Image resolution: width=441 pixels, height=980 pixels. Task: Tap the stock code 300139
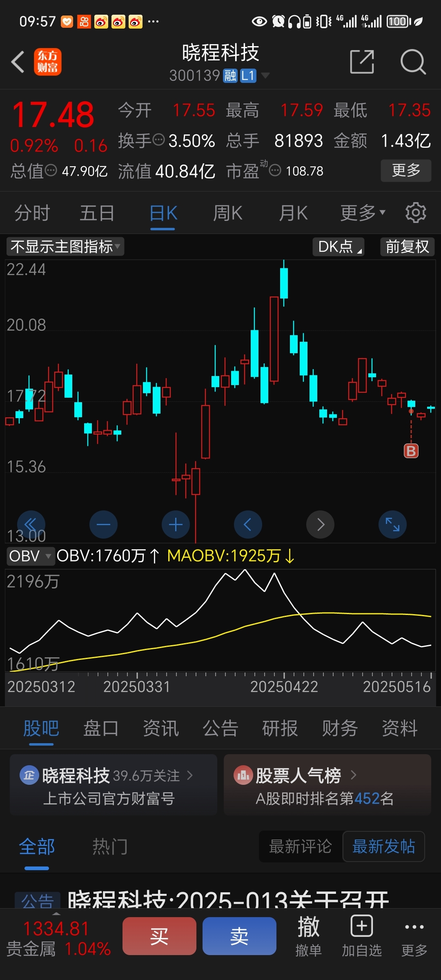[195, 76]
